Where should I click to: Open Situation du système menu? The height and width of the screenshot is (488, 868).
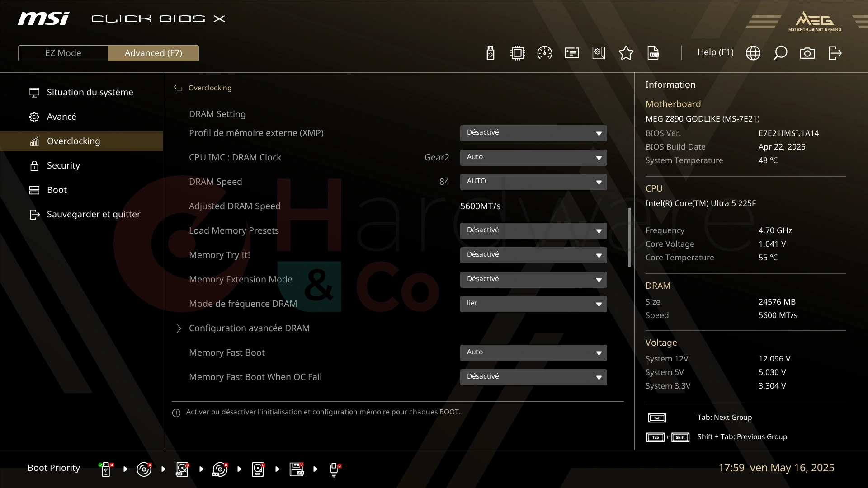[81, 93]
